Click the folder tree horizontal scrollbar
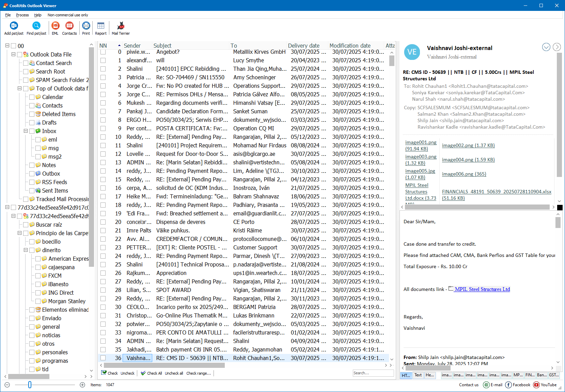This screenshot has width=565, height=392. point(29,376)
